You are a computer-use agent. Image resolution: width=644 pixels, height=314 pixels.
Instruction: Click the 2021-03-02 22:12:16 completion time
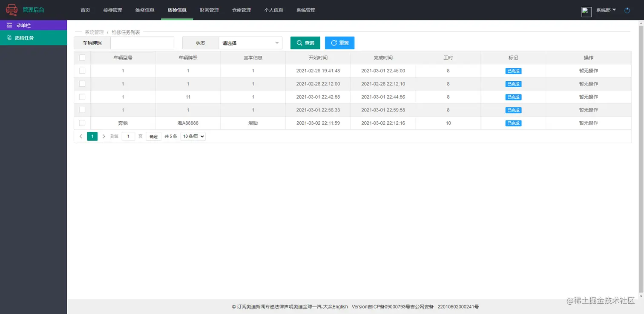383,123
